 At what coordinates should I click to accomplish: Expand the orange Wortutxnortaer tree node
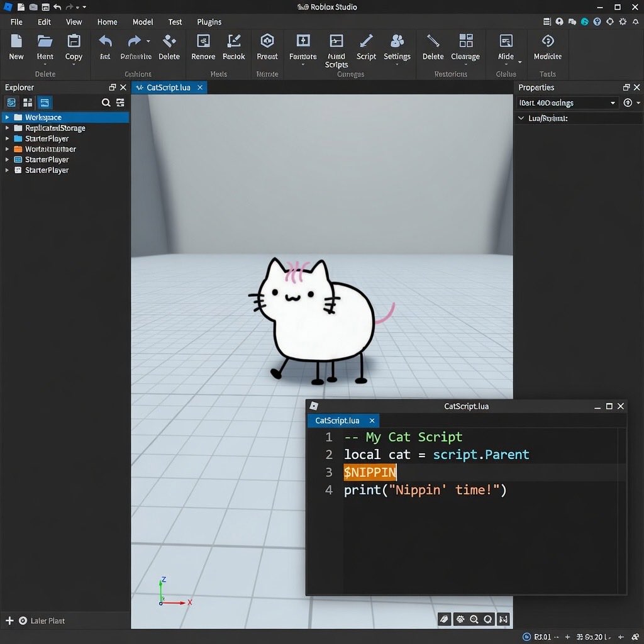7,149
